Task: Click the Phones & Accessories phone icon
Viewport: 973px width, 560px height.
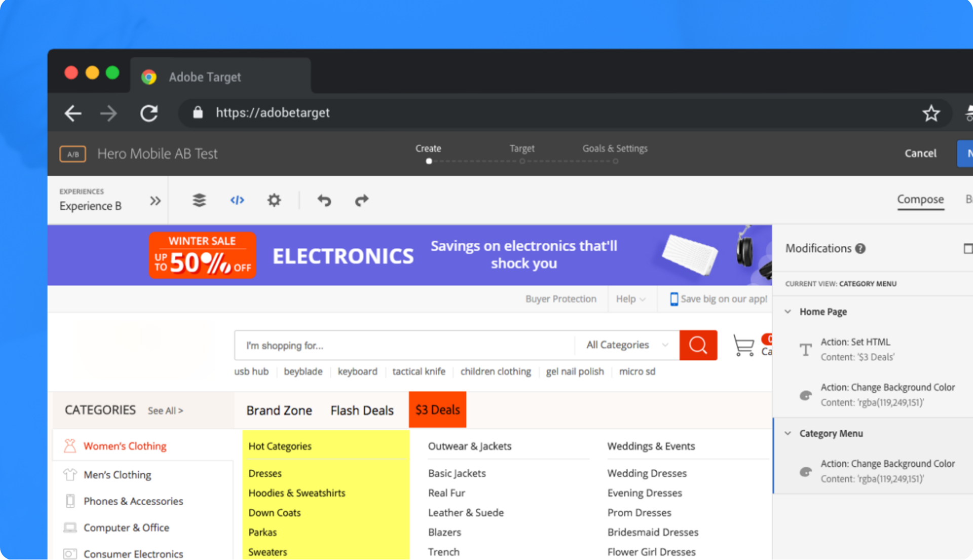Action: click(70, 501)
